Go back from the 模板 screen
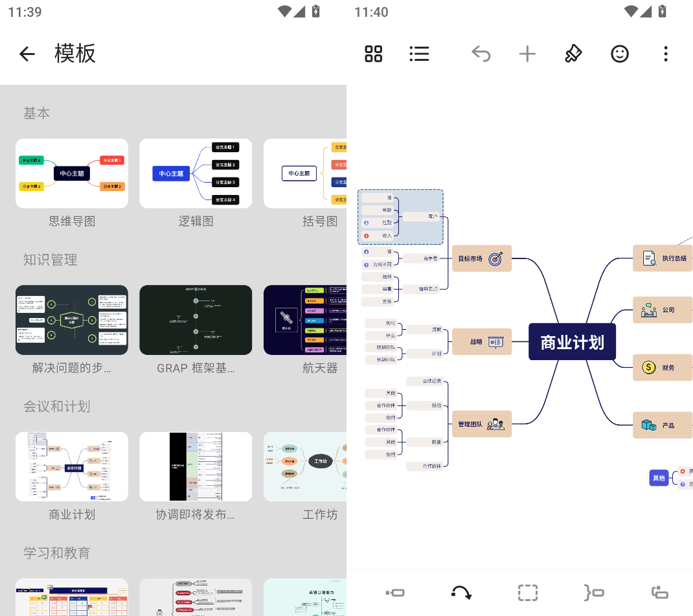 27,54
